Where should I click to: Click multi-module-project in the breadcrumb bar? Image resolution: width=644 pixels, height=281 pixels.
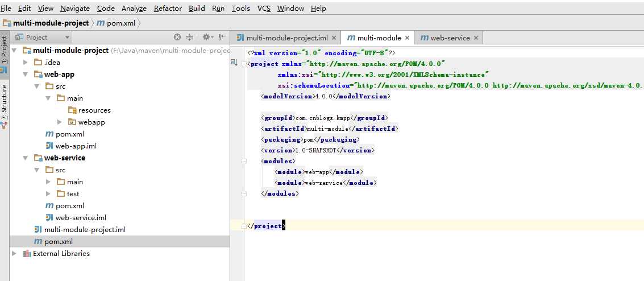pyautogui.click(x=51, y=23)
